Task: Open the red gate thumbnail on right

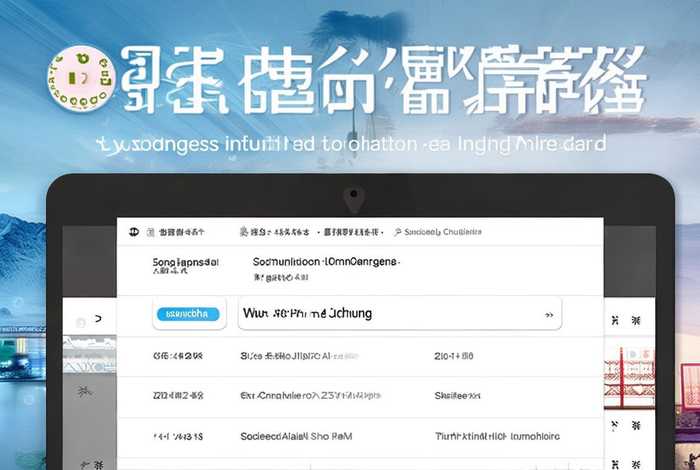Action: [629, 377]
